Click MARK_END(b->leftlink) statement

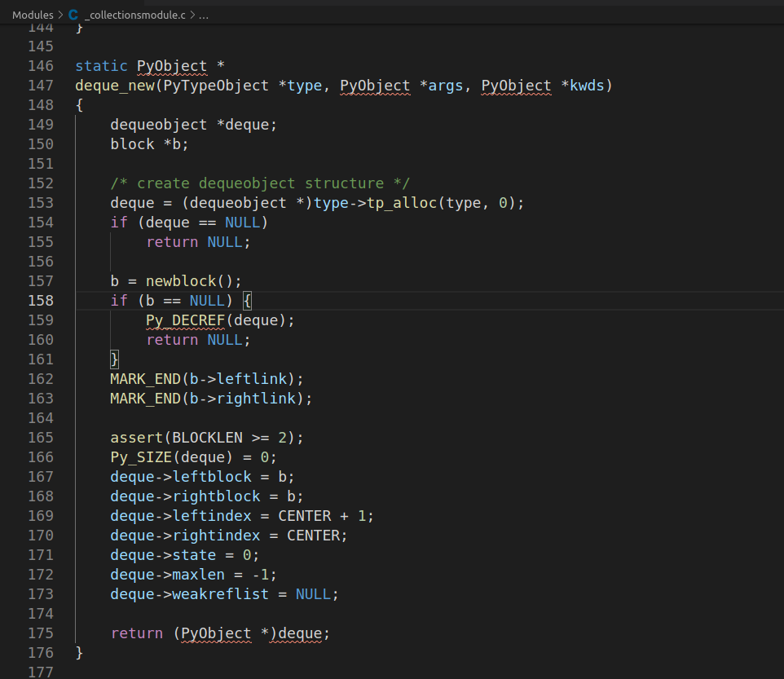(207, 378)
